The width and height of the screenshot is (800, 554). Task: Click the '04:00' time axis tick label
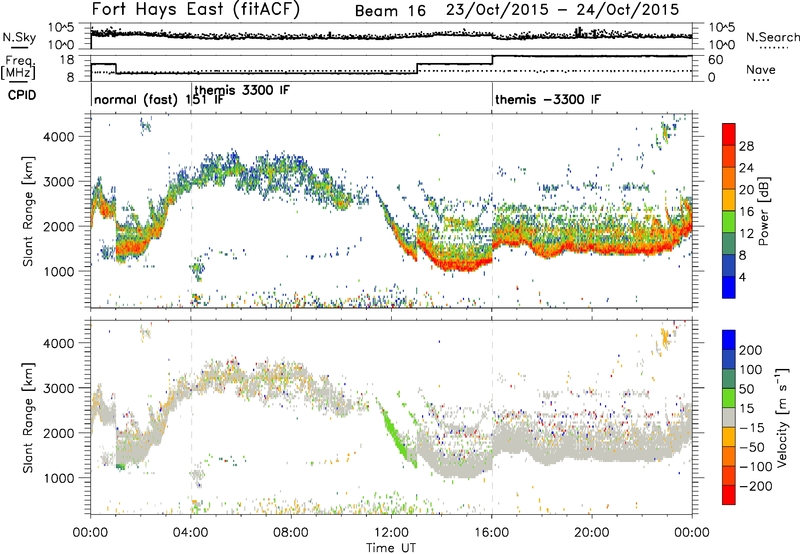pos(190,533)
